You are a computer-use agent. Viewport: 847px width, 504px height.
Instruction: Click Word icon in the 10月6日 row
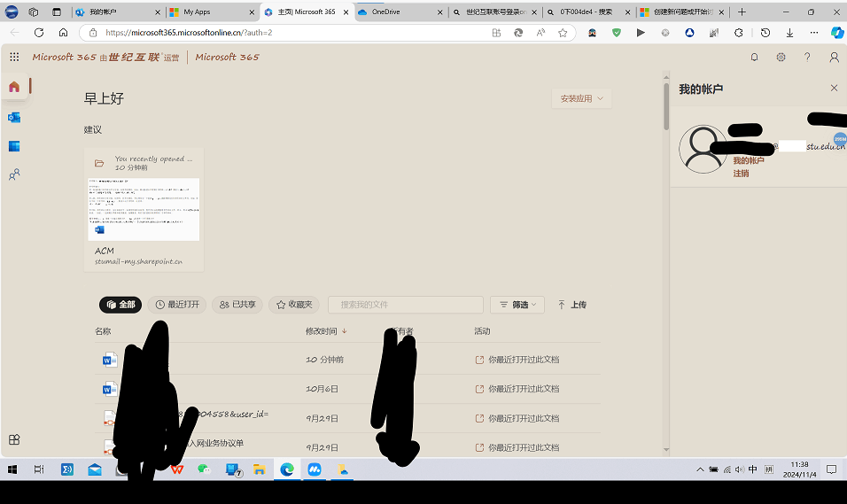(x=110, y=388)
